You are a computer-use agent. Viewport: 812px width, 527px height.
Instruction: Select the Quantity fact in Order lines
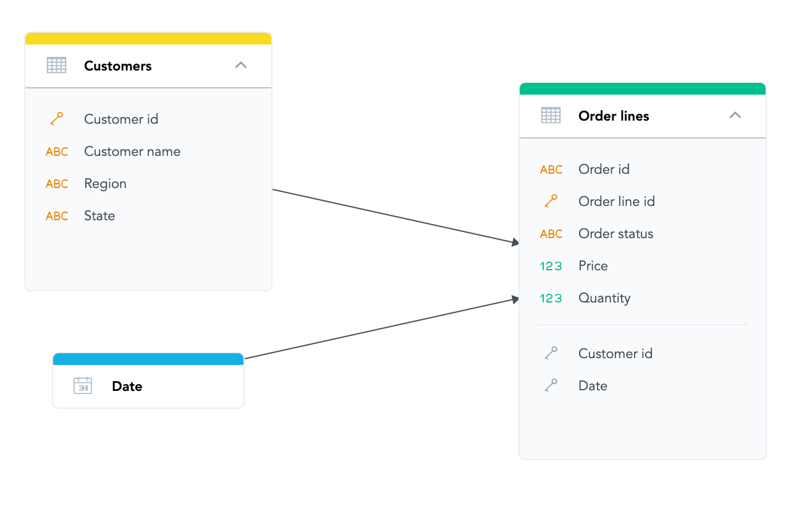tap(604, 298)
